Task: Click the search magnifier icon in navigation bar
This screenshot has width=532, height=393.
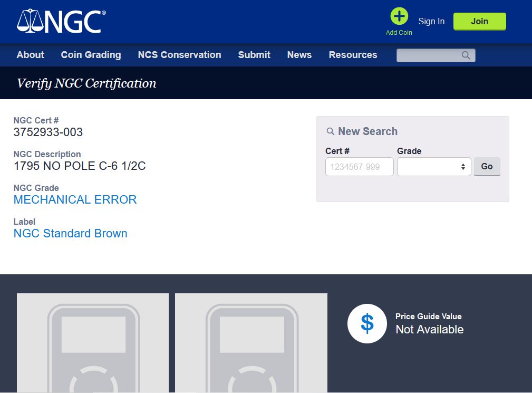Action: [x=466, y=55]
